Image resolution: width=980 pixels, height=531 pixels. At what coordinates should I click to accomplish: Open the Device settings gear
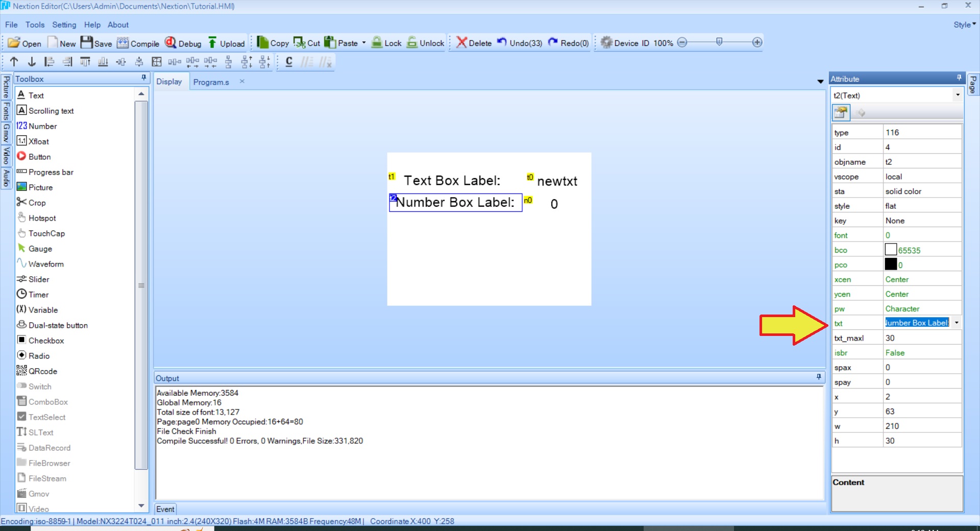606,43
